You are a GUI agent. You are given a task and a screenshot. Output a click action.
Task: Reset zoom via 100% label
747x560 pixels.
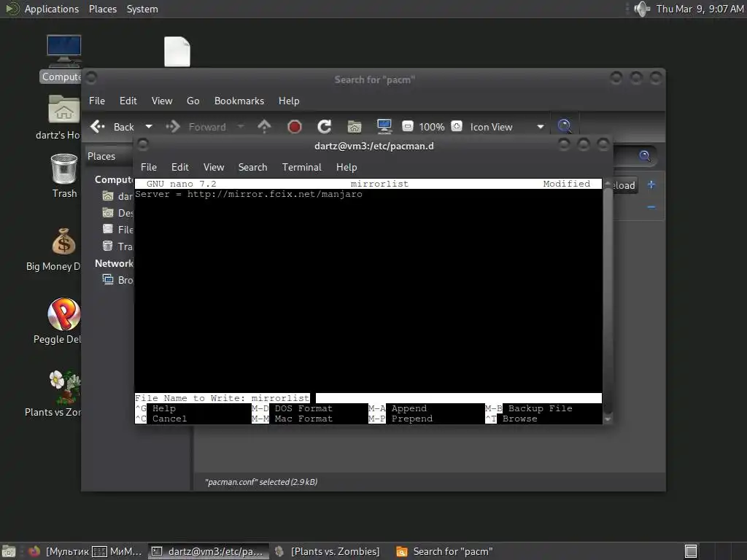coord(432,127)
